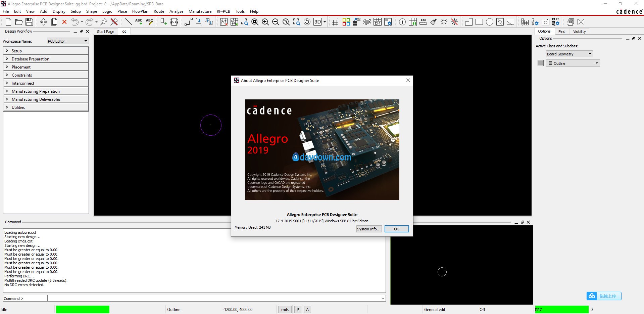Click the Zoom Fit icon
Screen dimensions: 644x314
point(255,22)
